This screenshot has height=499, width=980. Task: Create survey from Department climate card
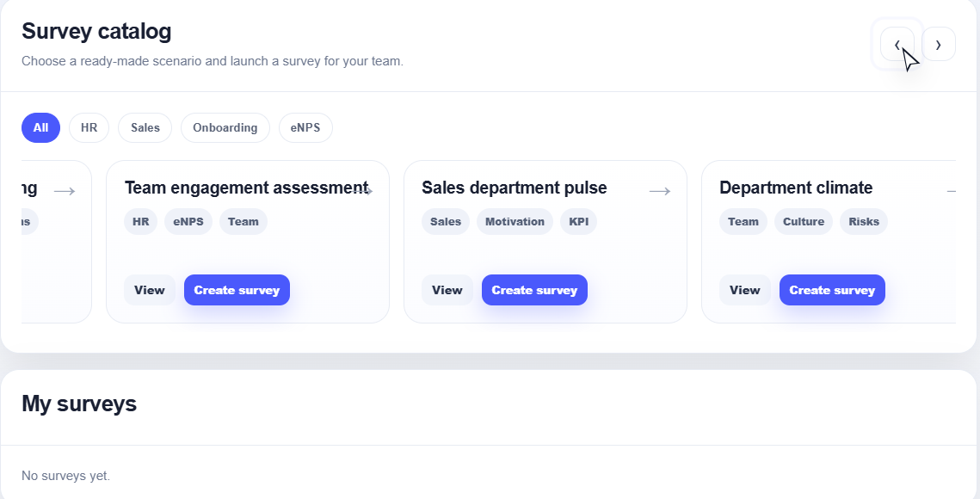[832, 290]
